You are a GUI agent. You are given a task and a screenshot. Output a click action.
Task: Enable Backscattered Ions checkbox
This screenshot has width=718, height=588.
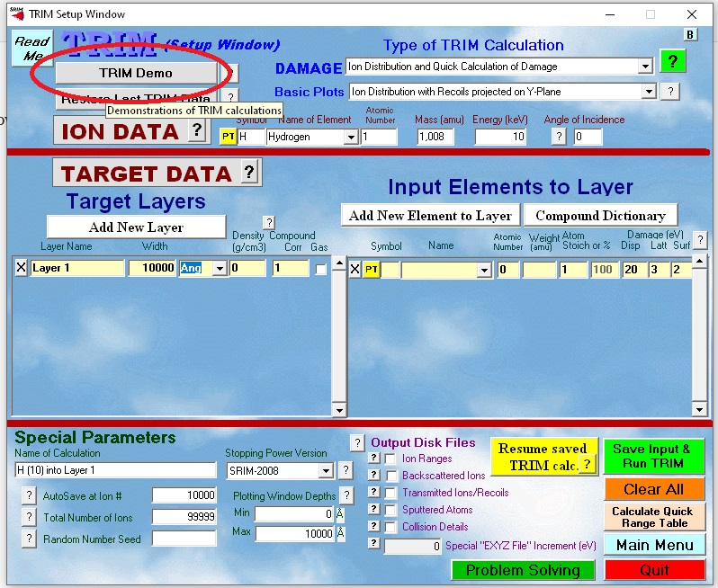pos(391,476)
